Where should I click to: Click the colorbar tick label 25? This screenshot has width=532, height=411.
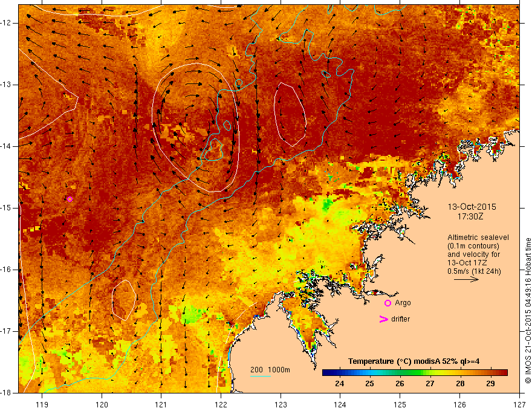pyautogui.click(x=369, y=384)
